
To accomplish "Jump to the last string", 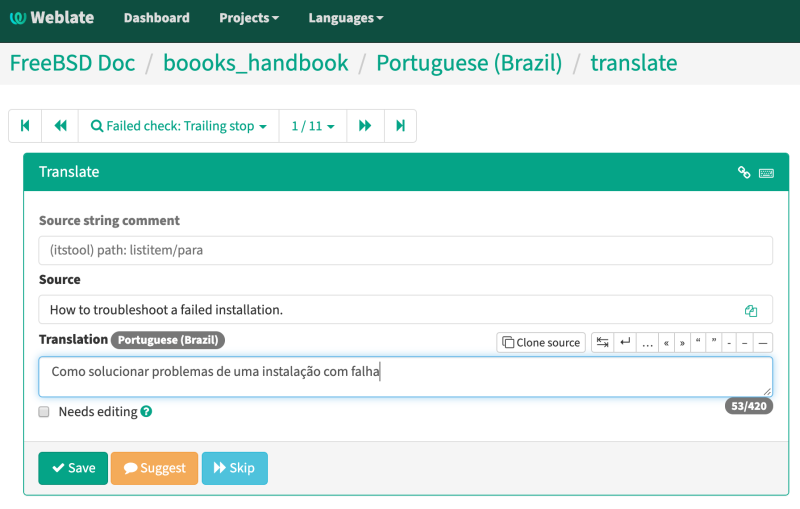I will point(401,126).
